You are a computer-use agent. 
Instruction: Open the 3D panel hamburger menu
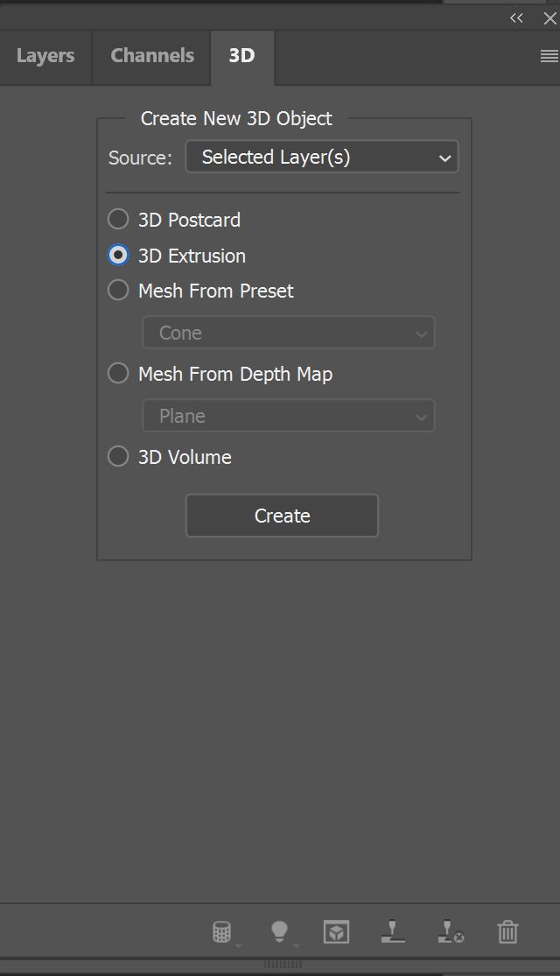549,56
